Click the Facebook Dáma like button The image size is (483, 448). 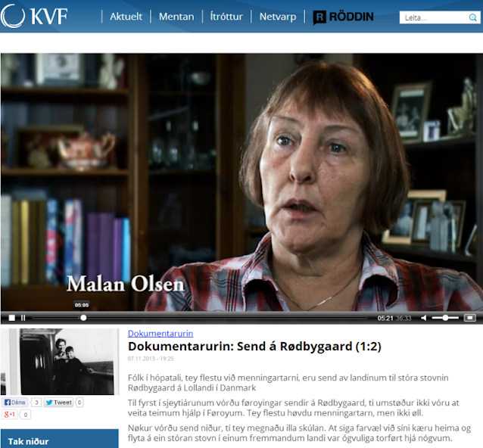(x=15, y=402)
